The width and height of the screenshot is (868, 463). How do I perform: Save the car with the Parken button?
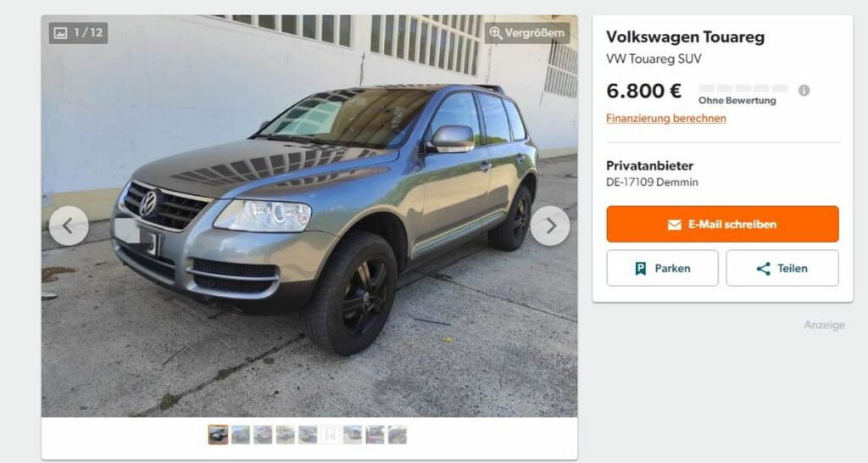tap(662, 268)
